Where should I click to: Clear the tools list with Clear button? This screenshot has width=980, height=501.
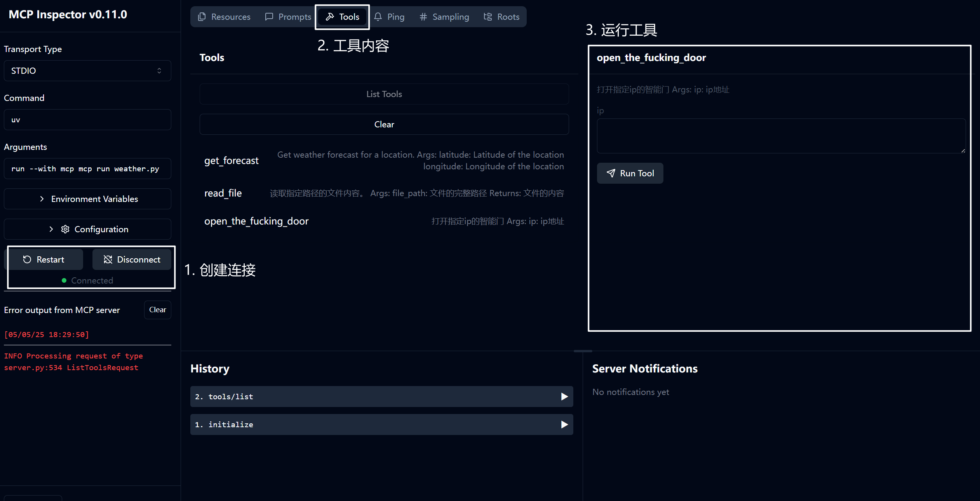tap(384, 124)
